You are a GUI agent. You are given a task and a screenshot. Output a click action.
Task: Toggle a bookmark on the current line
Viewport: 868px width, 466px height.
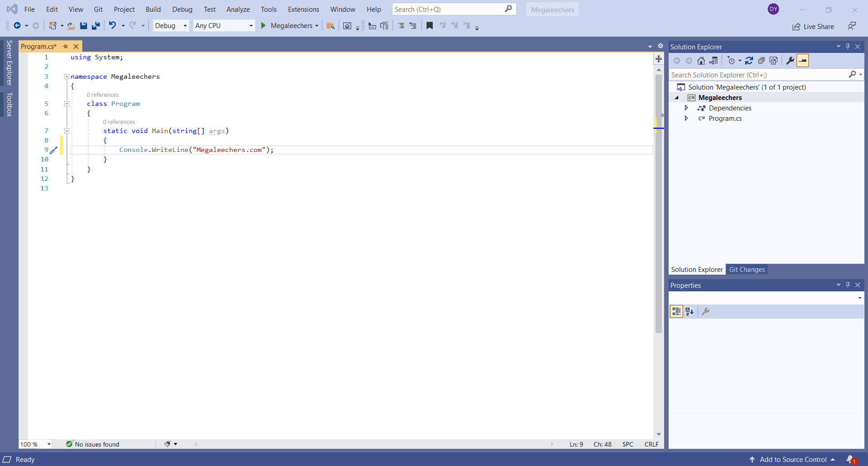click(x=429, y=26)
